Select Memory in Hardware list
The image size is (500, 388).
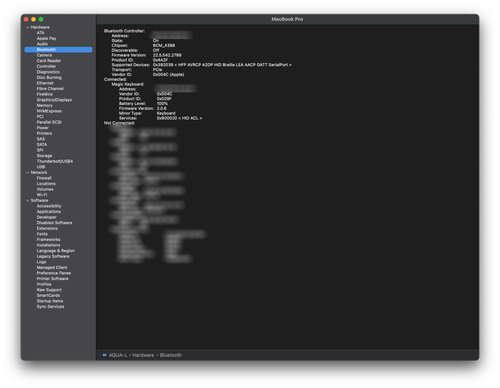(45, 105)
